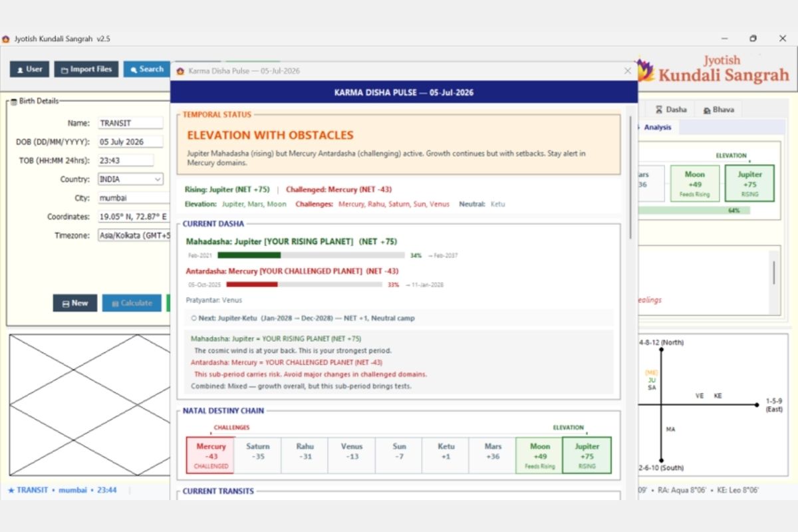Click the app icon in title bar
Image resolution: width=798 pixels, height=532 pixels.
tap(6, 39)
